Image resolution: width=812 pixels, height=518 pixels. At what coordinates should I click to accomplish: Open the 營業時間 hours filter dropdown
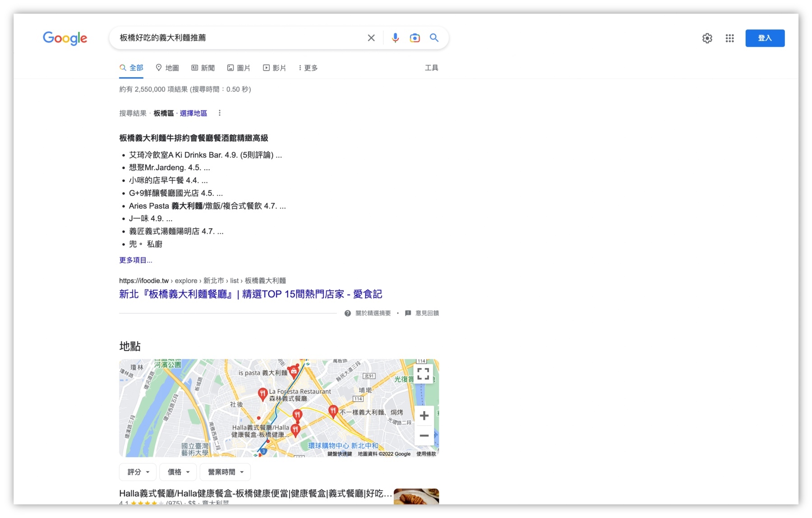[225, 472]
